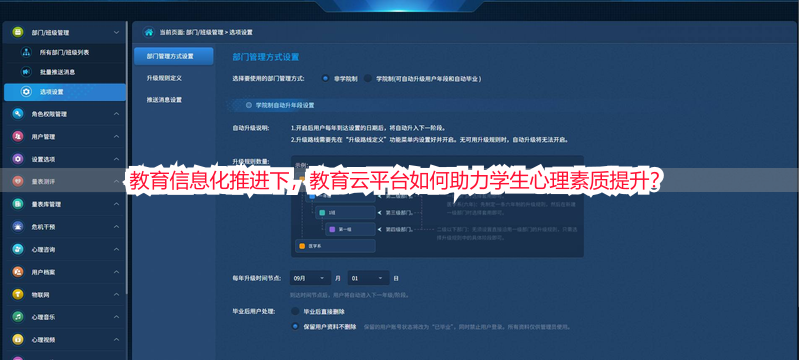Select the 学院制 radio option

pyautogui.click(x=367, y=79)
